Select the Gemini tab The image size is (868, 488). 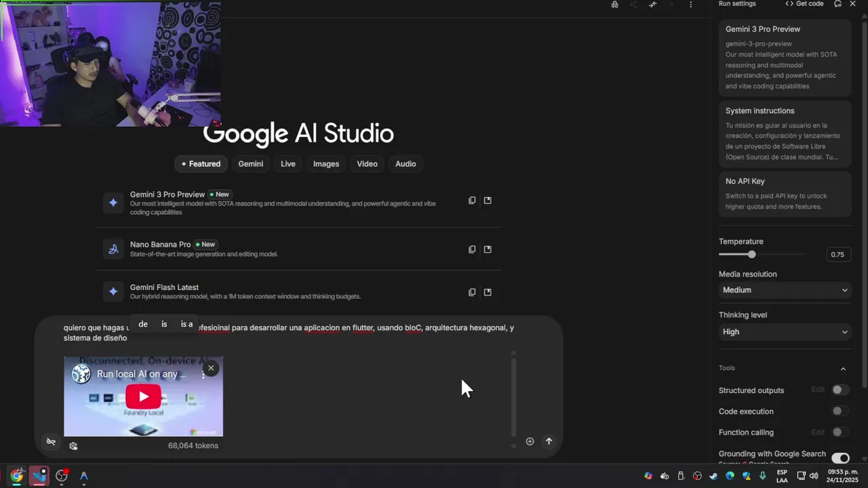251,163
